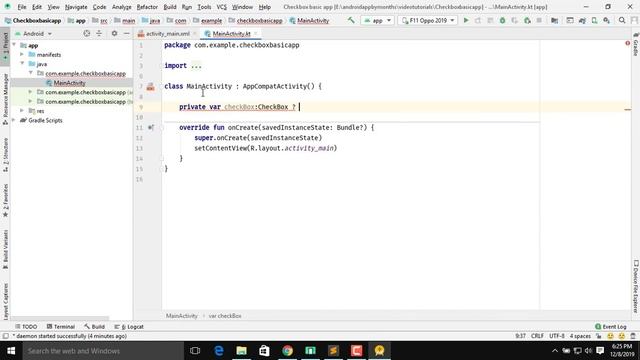This screenshot has width=640, height=360.
Task: Click the collapse all icon in Project panel
Action: click(99, 33)
